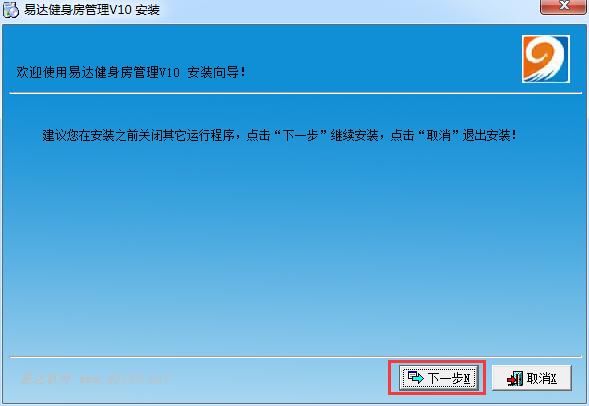Image resolution: width=589 pixels, height=406 pixels.
Task: Click the orange swirl product logo
Action: click(x=546, y=59)
